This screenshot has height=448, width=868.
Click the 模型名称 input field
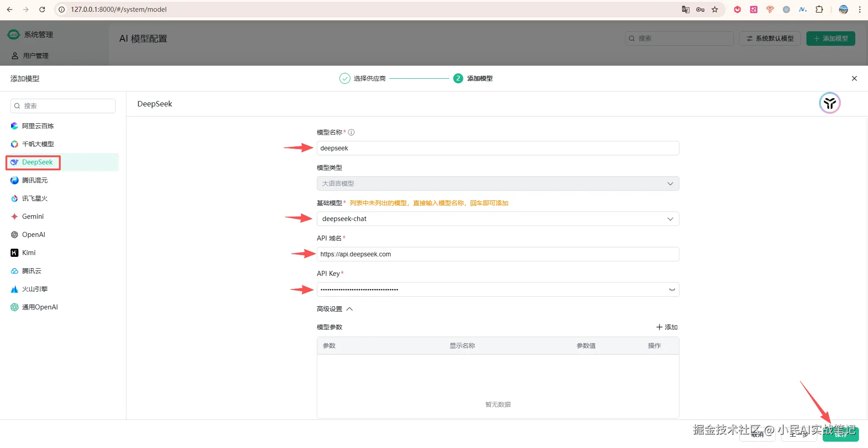coord(498,148)
